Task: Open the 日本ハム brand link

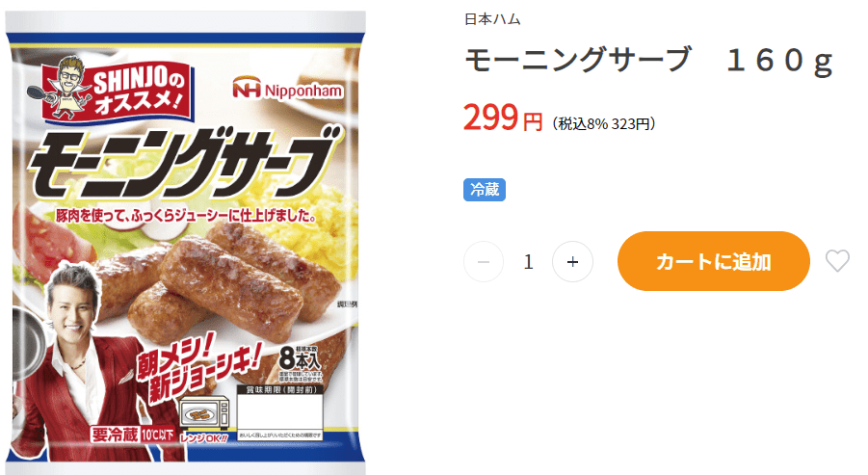Action: click(492, 20)
